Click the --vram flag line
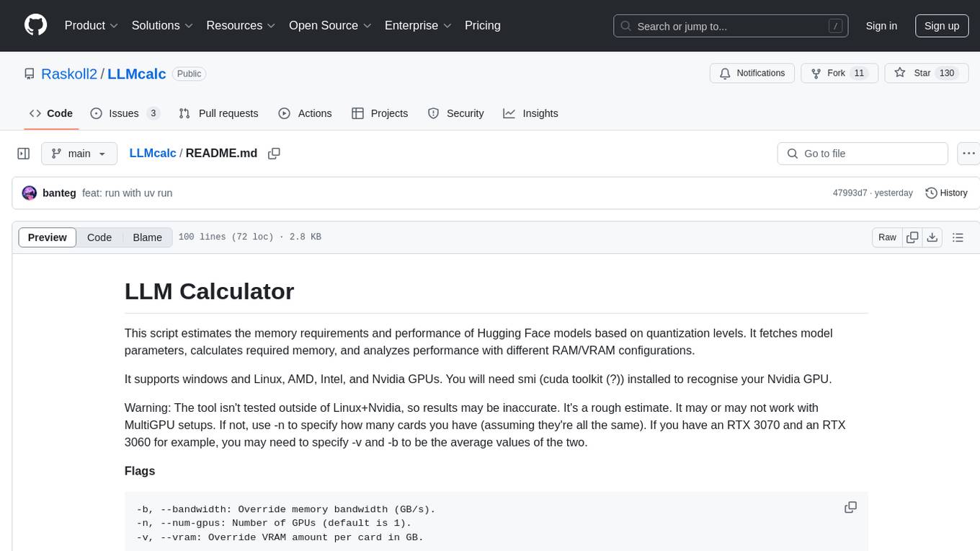 [280, 537]
